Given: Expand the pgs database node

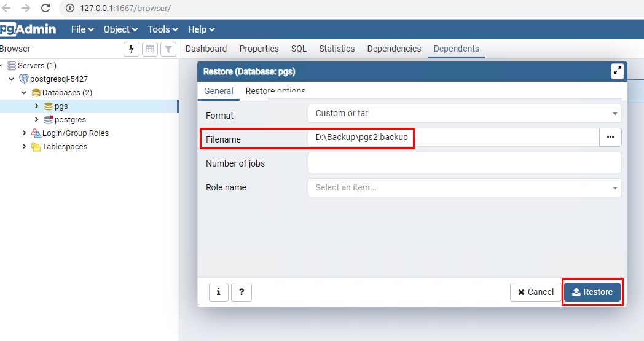Looking at the screenshot, I should coord(36,106).
